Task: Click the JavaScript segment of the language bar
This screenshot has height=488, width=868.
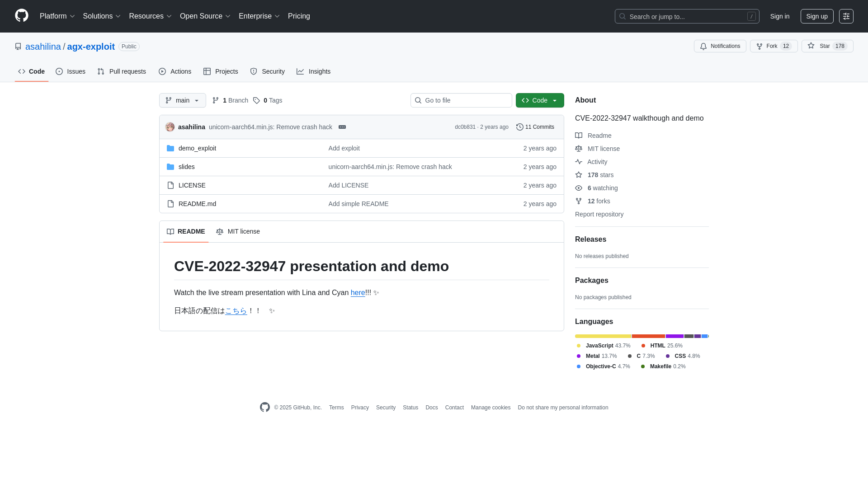Action: click(x=603, y=336)
